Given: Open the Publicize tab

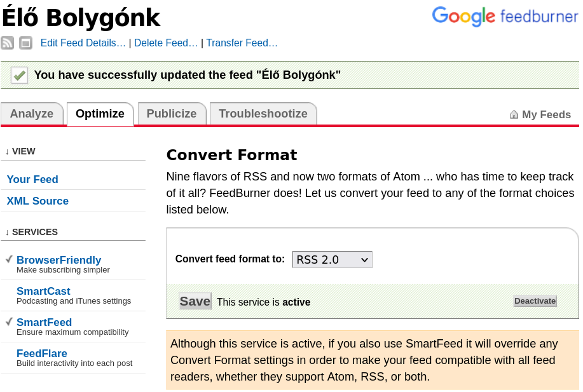Looking at the screenshot, I should 172,114.
